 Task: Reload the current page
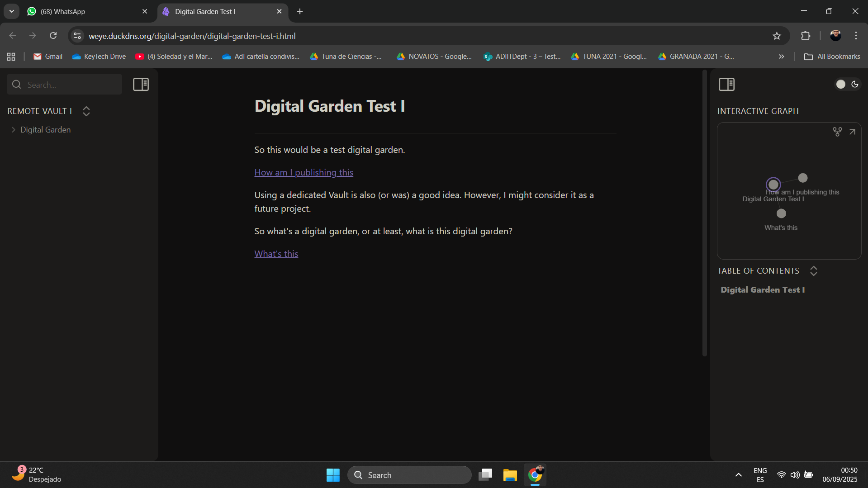tap(53, 35)
